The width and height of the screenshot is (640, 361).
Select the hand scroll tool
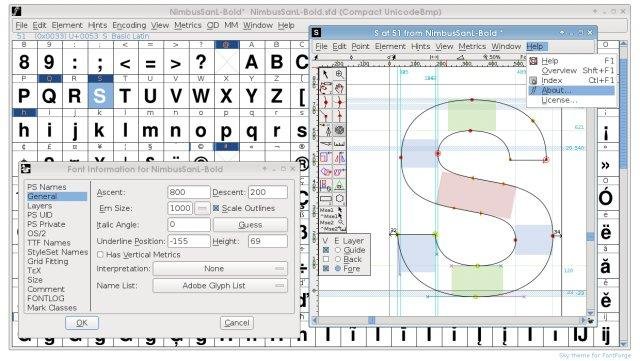[x=339, y=88]
